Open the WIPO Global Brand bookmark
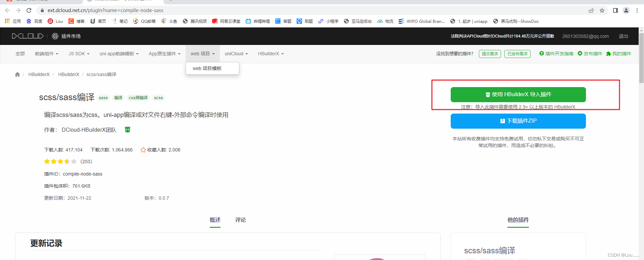 pyautogui.click(x=422, y=21)
